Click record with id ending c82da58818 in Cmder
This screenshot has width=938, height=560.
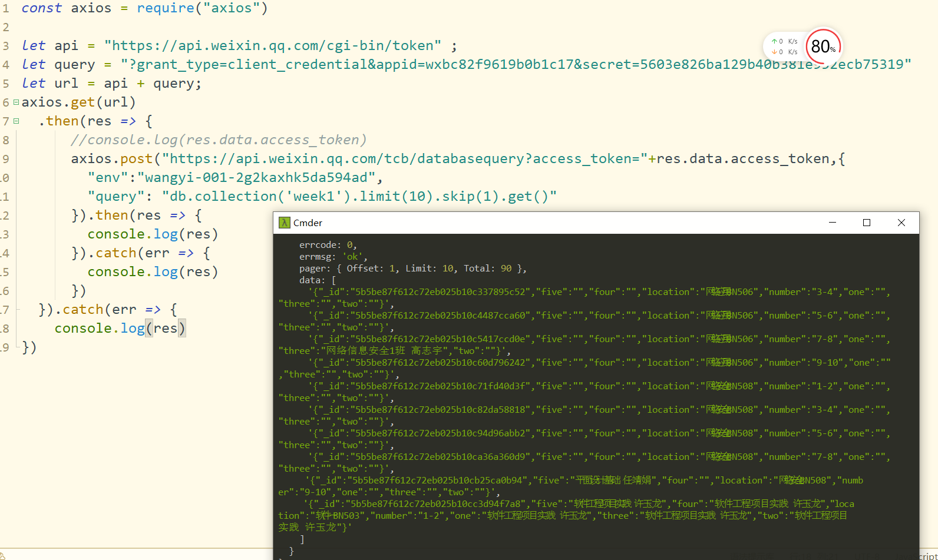coord(584,416)
